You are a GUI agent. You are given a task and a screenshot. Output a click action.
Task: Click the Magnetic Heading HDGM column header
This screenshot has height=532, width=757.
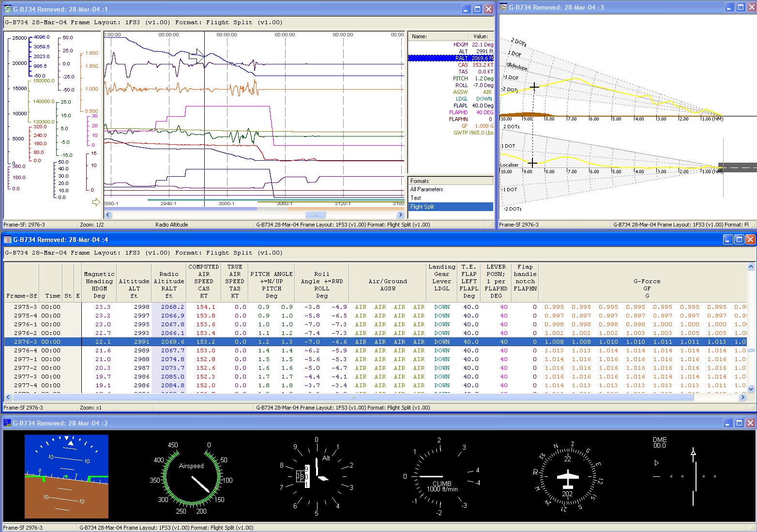tap(99, 282)
